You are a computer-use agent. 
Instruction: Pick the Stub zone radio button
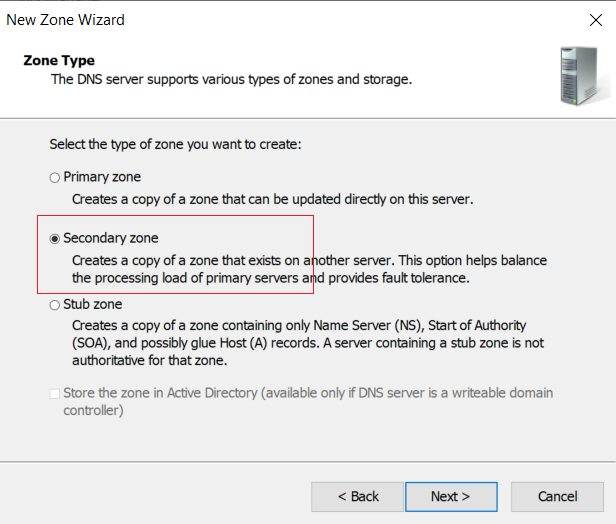coord(55,305)
